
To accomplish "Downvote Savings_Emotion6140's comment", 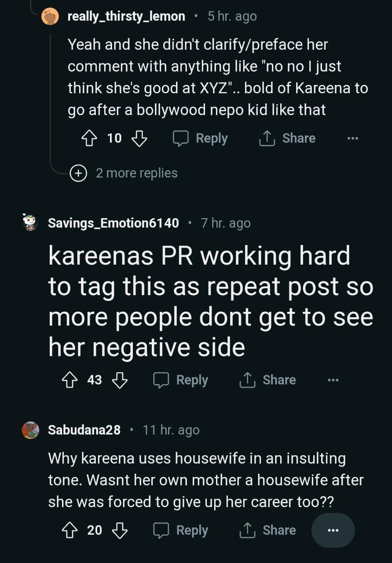I will [120, 380].
